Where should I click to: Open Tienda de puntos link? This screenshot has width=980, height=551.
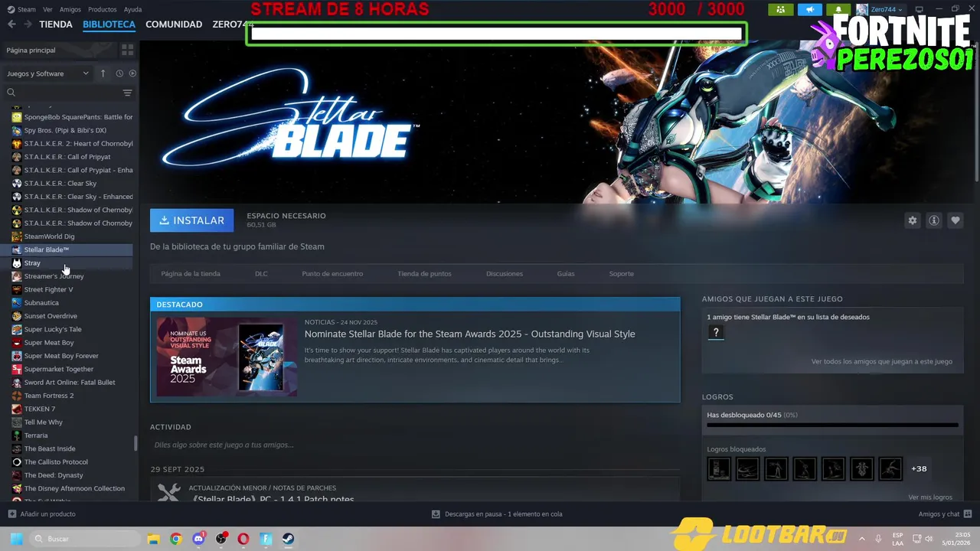(x=424, y=273)
